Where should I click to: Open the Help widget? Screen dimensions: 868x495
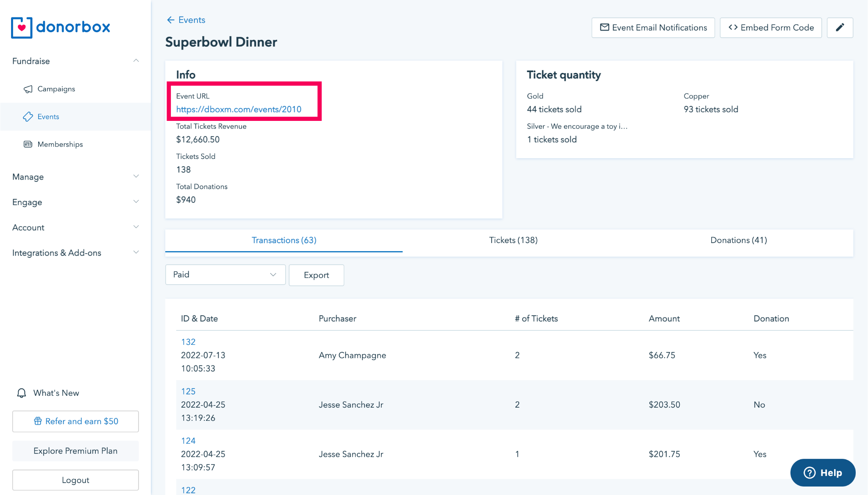pyautogui.click(x=823, y=473)
